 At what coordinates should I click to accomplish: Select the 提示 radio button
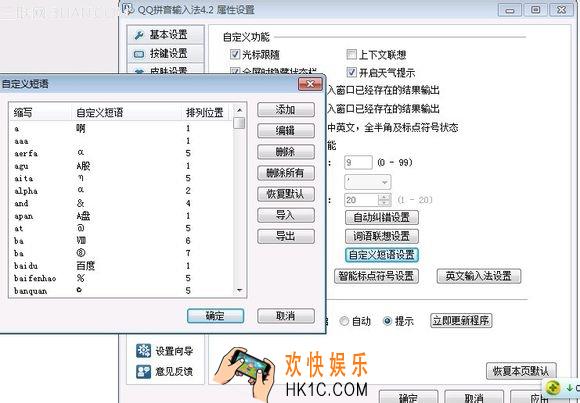(387, 321)
